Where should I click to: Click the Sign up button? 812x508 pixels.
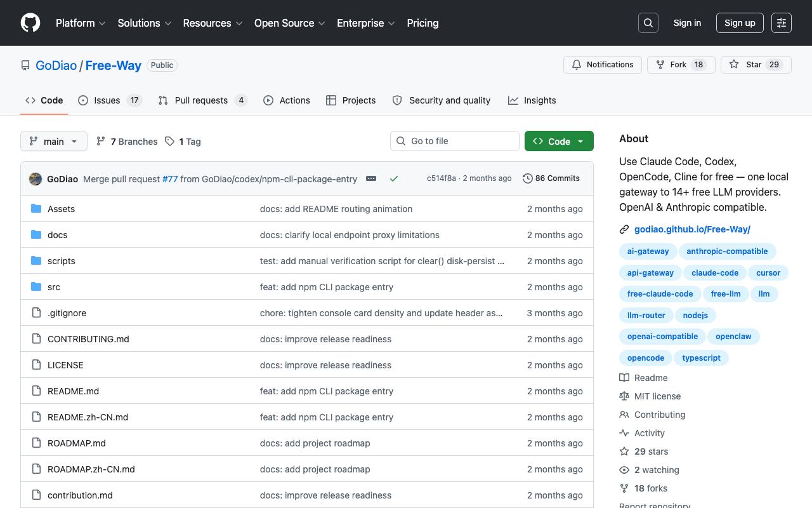click(740, 23)
